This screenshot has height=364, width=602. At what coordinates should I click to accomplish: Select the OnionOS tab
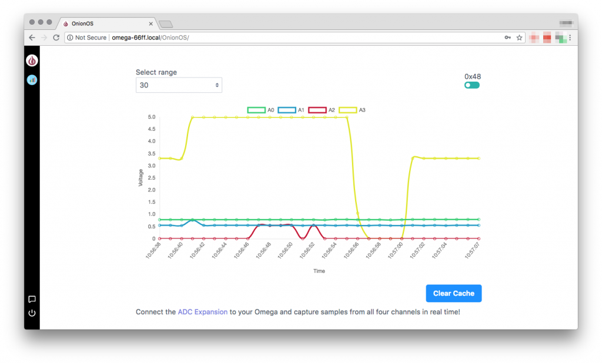(x=108, y=24)
